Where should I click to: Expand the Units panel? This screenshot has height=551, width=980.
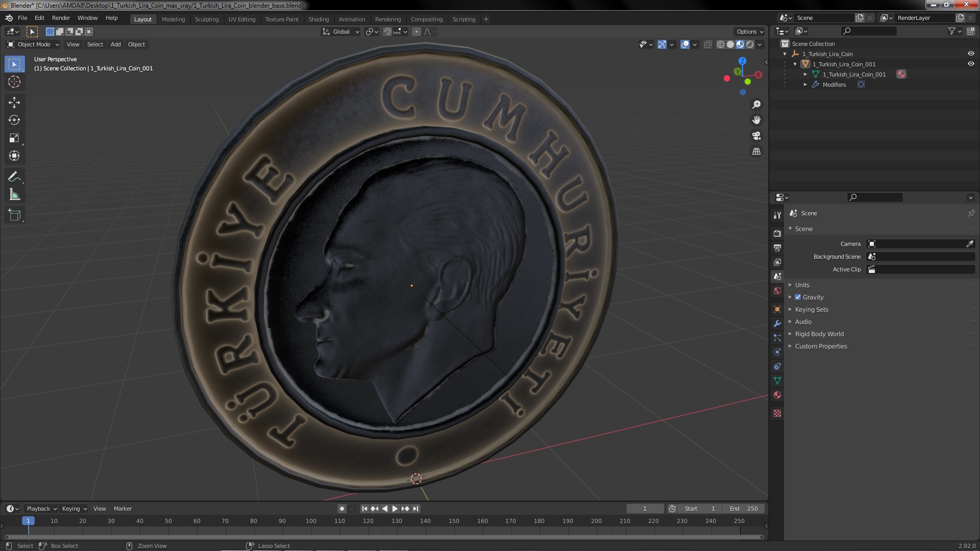coord(802,285)
